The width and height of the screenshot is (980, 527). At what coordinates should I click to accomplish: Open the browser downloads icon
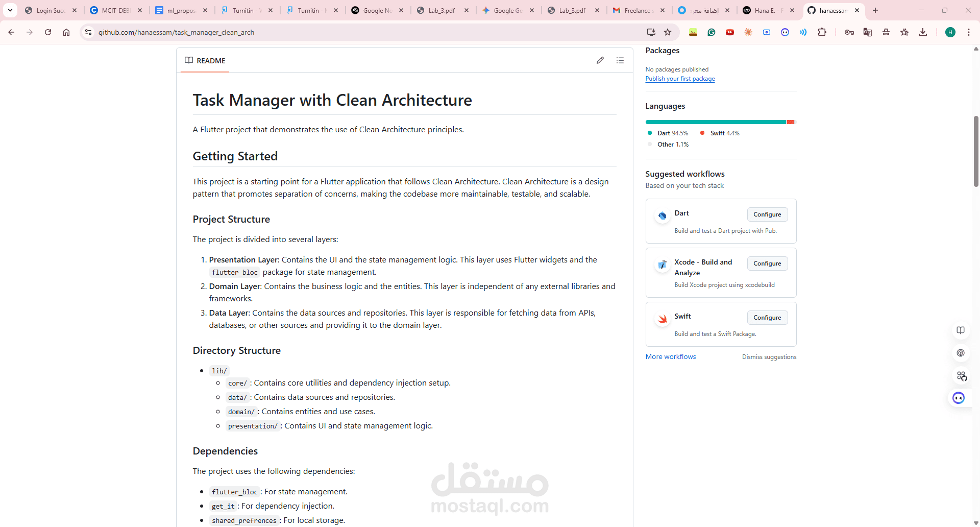point(923,32)
